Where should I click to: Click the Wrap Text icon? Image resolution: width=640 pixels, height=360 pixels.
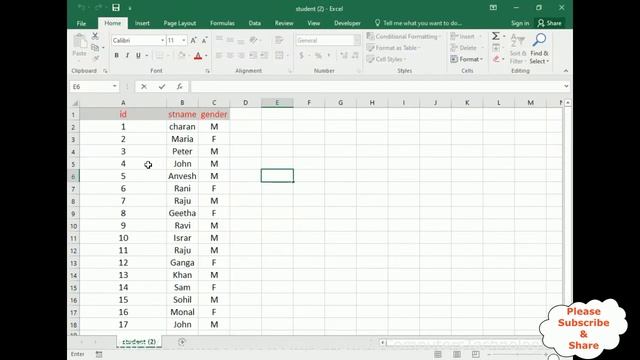pos(280,40)
